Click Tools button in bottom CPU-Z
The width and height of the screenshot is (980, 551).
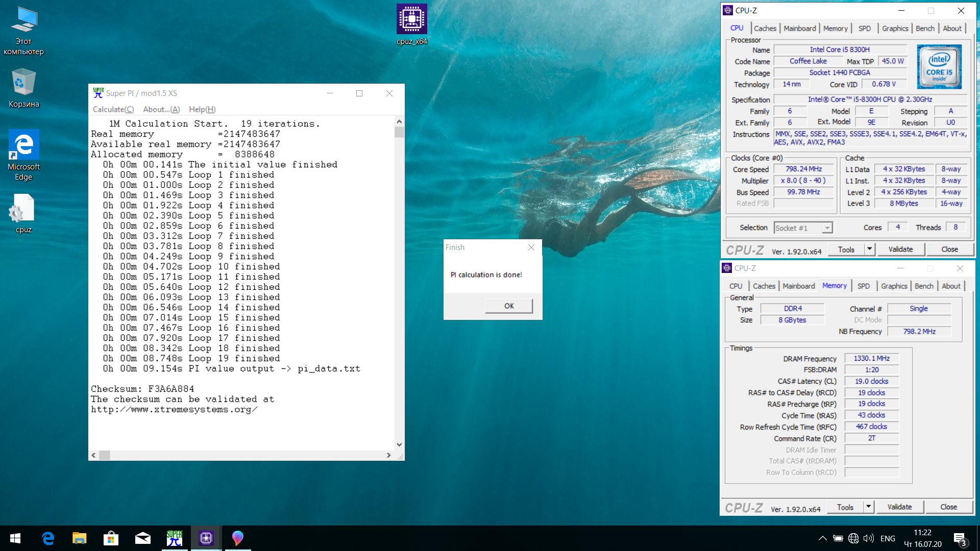pyautogui.click(x=845, y=507)
